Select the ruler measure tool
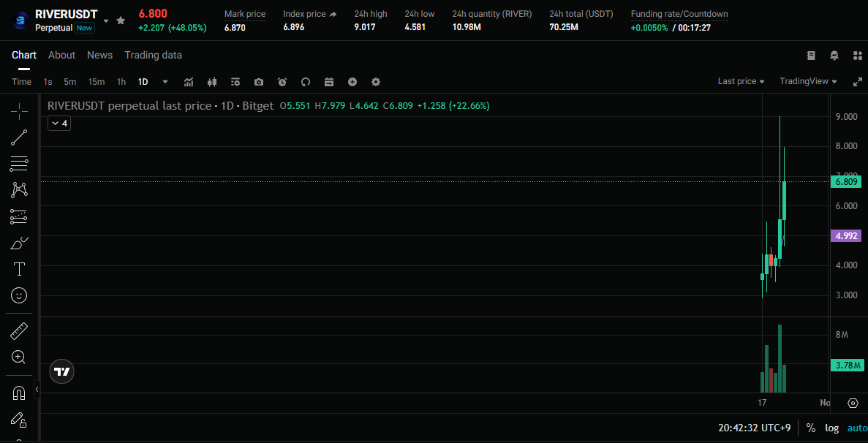This screenshot has width=868, height=443. 19,331
